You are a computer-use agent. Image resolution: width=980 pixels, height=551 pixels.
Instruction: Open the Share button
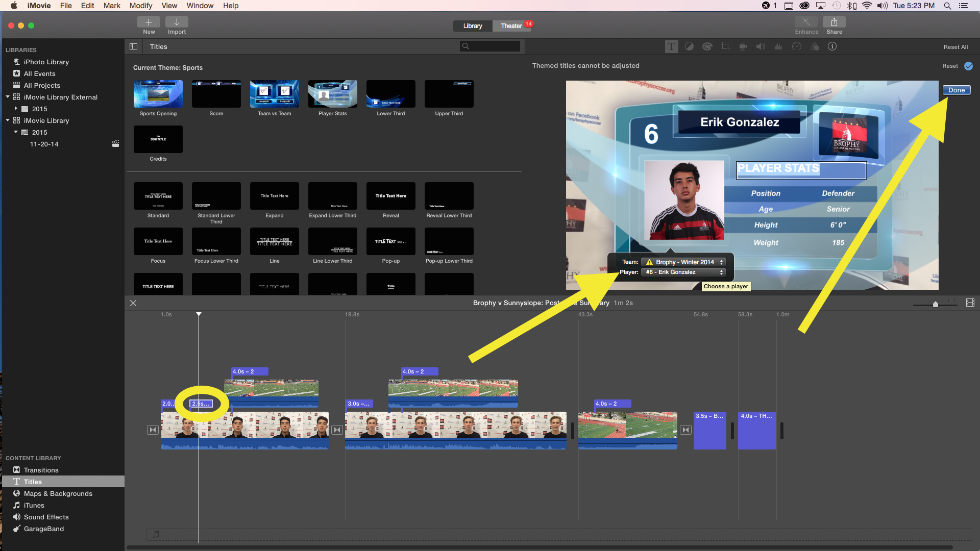834,22
